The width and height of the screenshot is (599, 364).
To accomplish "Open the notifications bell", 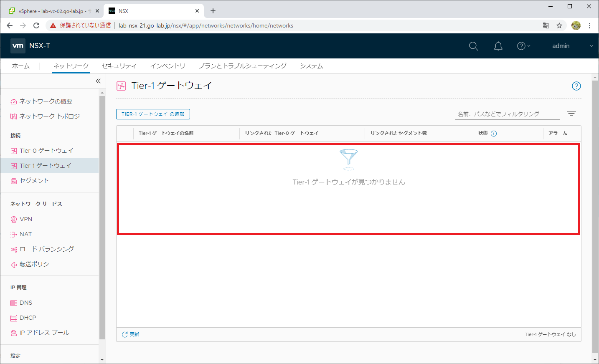I will [x=498, y=46].
